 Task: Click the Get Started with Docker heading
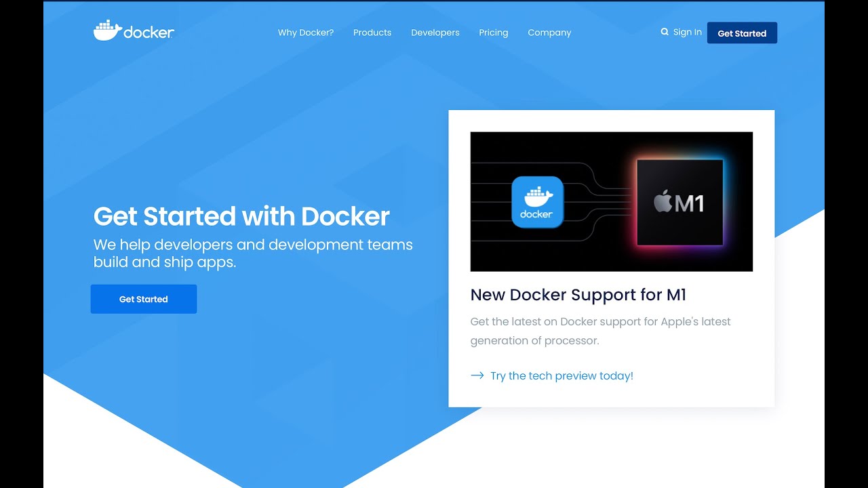tap(241, 216)
